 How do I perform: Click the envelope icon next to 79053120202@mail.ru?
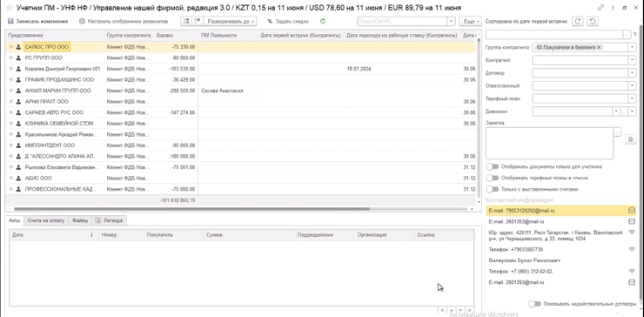click(x=632, y=211)
